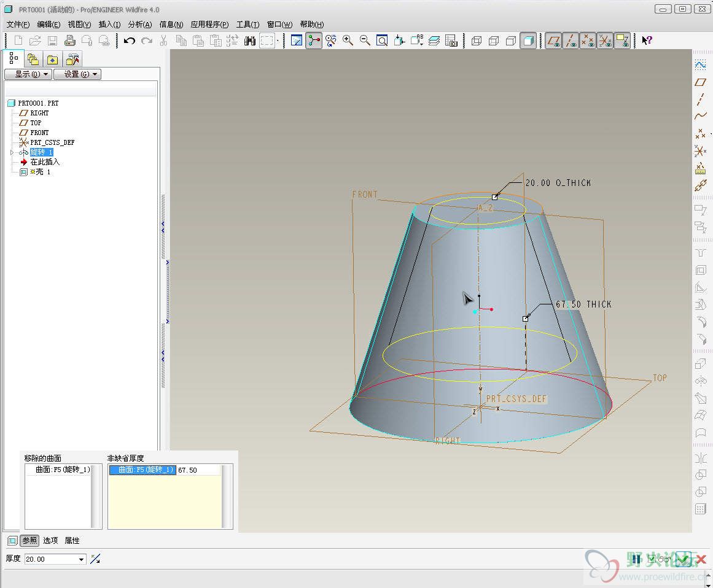Image resolution: width=713 pixels, height=588 pixels.
Task: Switch to the folder browser tab
Action: pyautogui.click(x=33, y=59)
